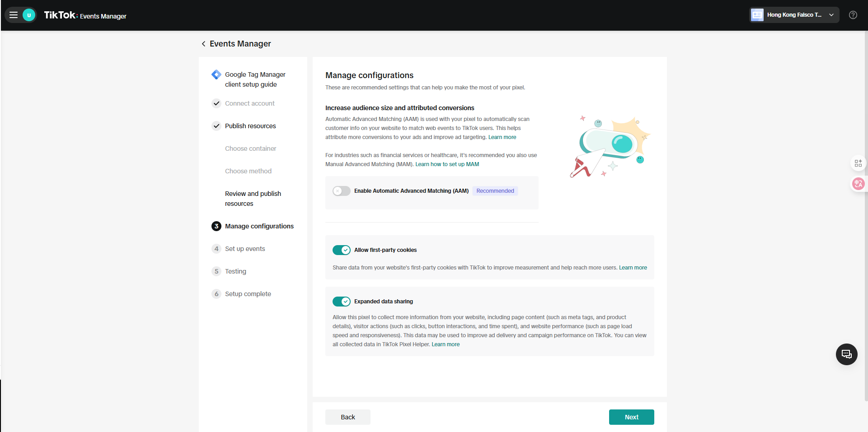Viewport: 868px width, 432px height.
Task: Select the Publish resources step
Action: [250, 126]
